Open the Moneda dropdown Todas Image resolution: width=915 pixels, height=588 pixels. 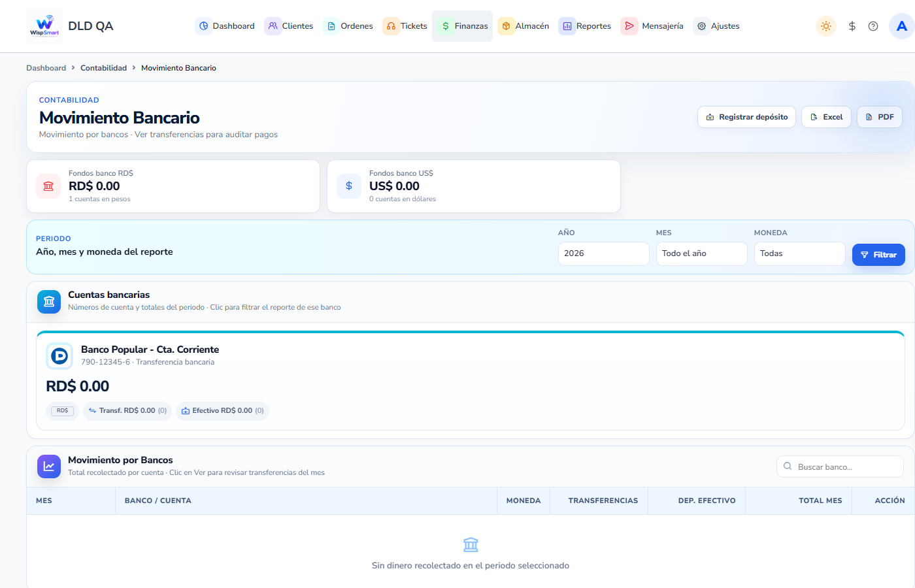(800, 253)
